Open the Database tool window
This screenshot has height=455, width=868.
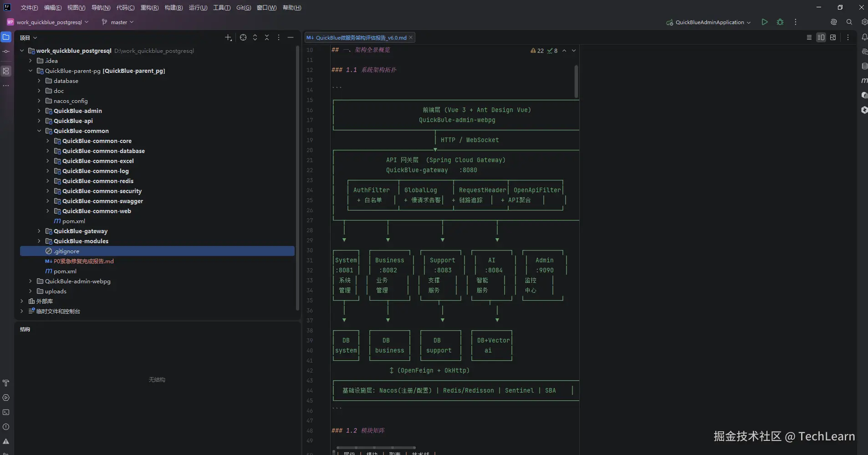pos(864,66)
